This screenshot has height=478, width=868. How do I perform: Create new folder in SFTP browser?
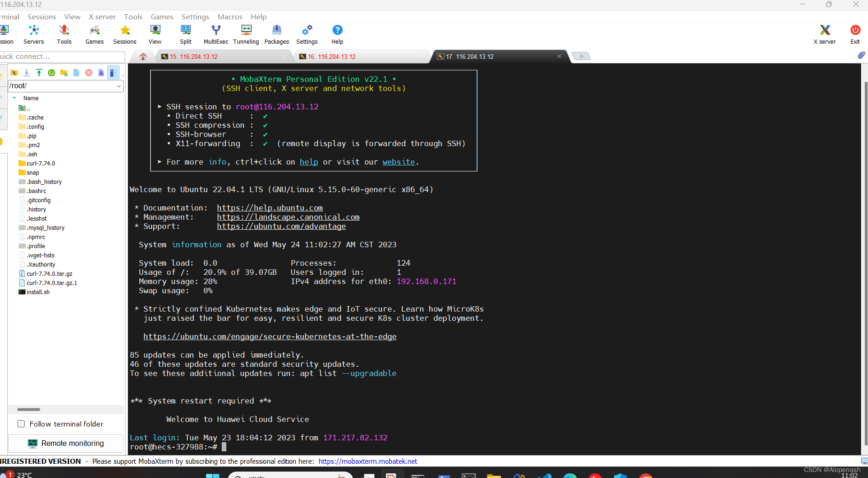point(64,73)
